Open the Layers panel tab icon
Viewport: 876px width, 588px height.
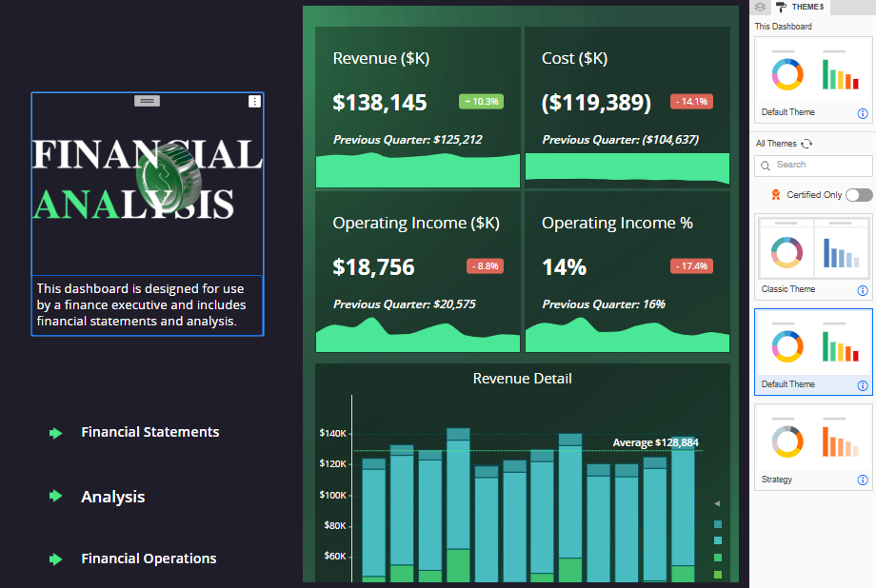pyautogui.click(x=760, y=7)
